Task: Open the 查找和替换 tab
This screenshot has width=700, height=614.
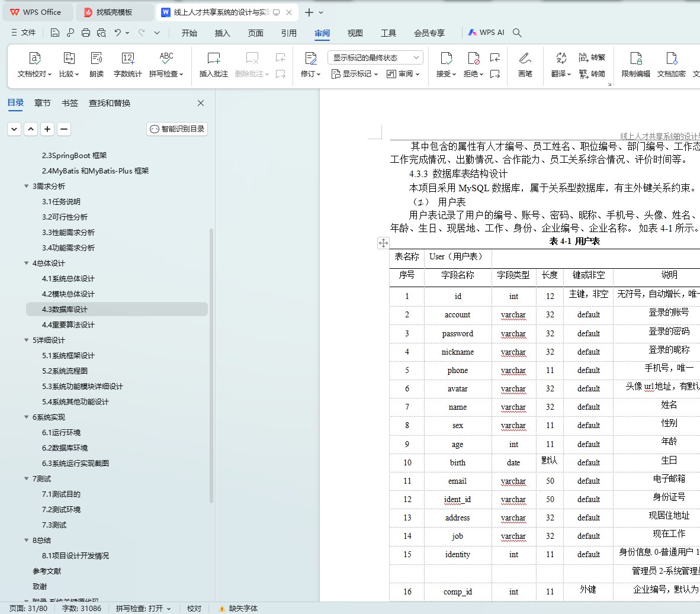Action: pos(110,103)
